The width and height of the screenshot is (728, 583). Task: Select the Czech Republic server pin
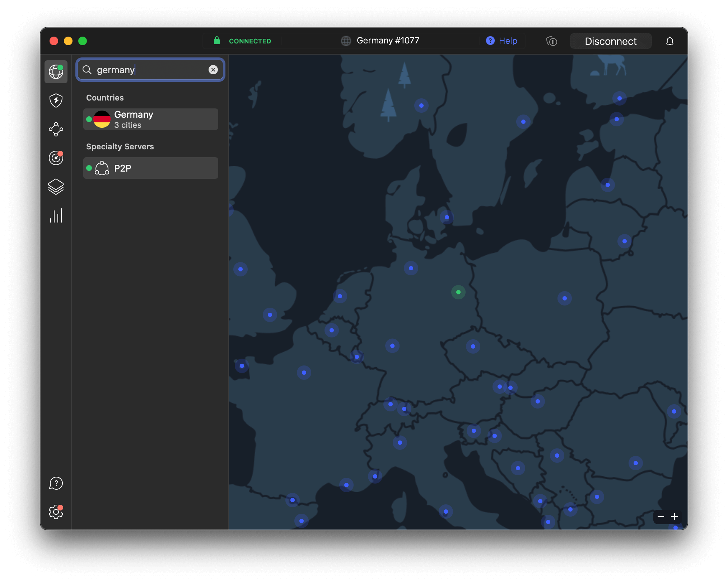[473, 346]
